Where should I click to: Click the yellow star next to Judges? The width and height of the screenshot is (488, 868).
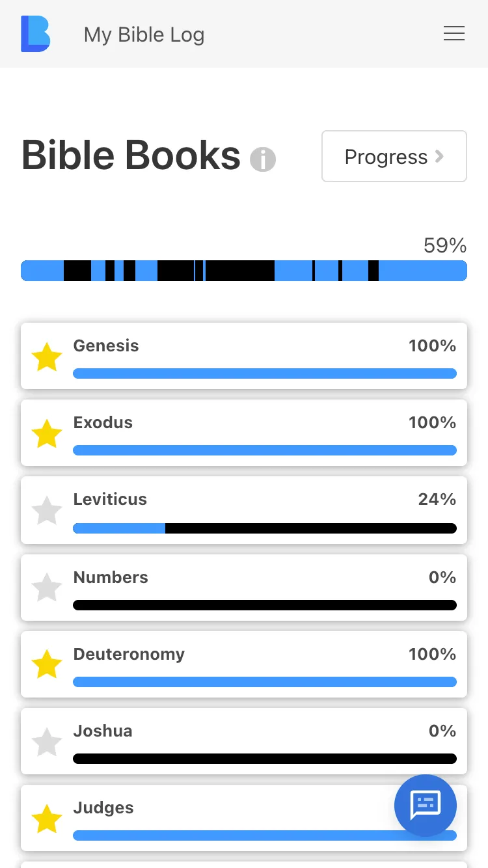point(47,819)
